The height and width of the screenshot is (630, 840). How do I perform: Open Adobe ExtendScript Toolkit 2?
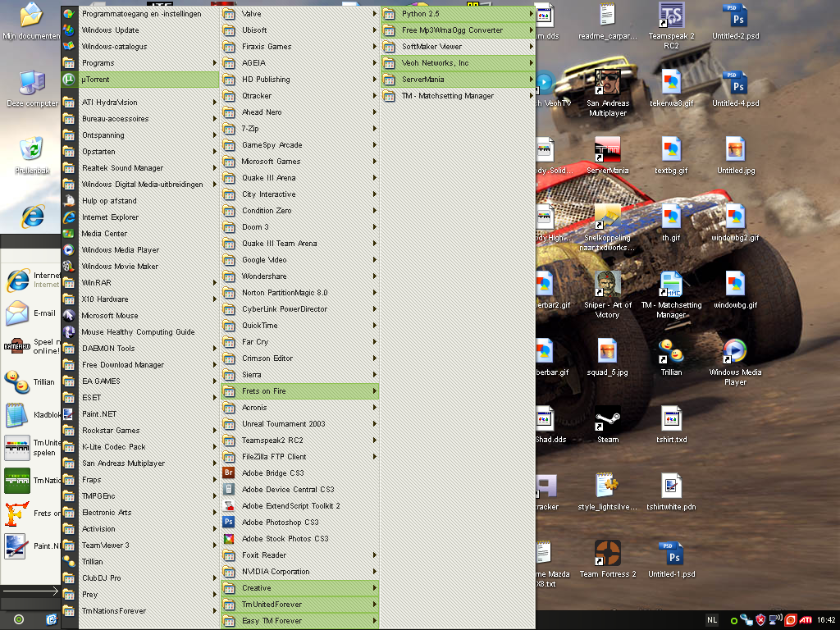coord(299,505)
